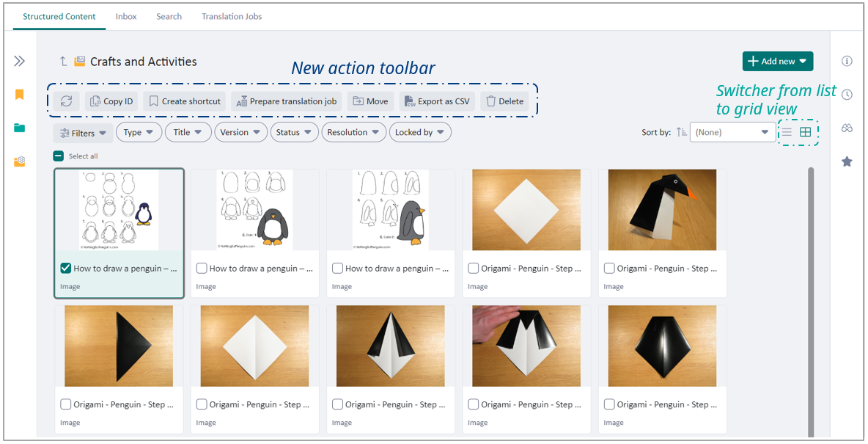The image size is (868, 444).
Task: Check the first Origami - Penguin item checkbox
Action: 474,269
